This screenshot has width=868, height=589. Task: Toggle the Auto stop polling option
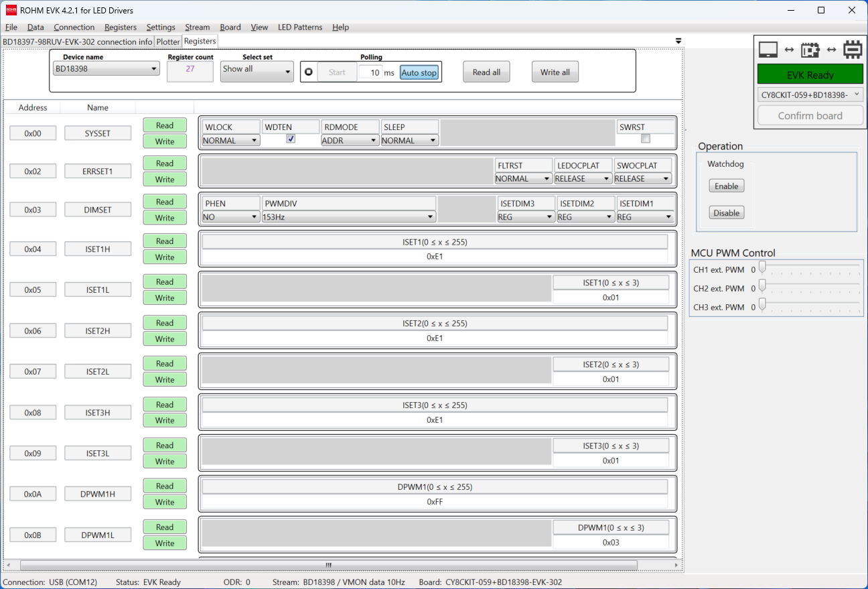pos(419,72)
